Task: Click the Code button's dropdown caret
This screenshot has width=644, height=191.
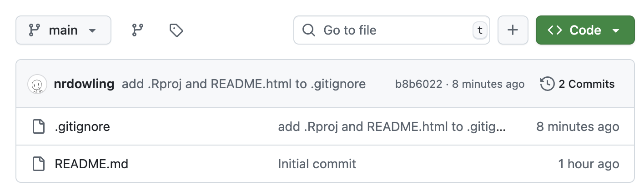Action: (616, 31)
